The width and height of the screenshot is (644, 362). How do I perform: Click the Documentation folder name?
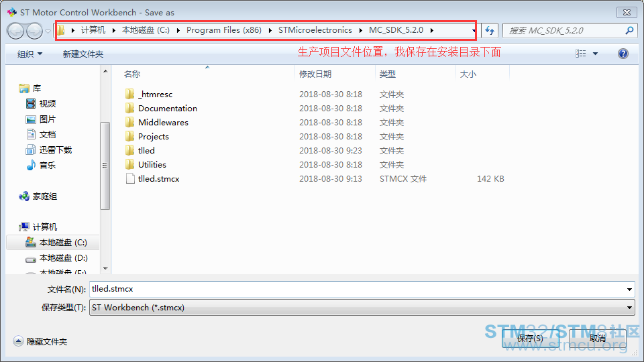(x=168, y=108)
